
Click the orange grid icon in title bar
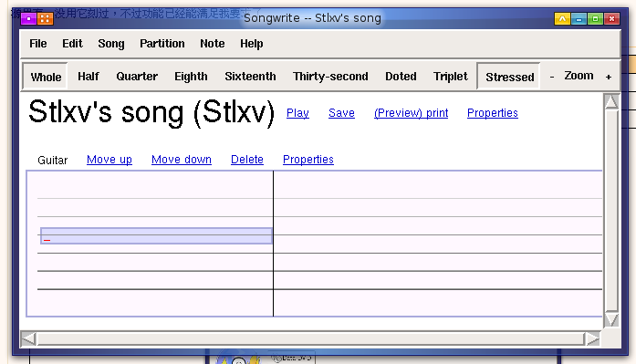[x=46, y=18]
